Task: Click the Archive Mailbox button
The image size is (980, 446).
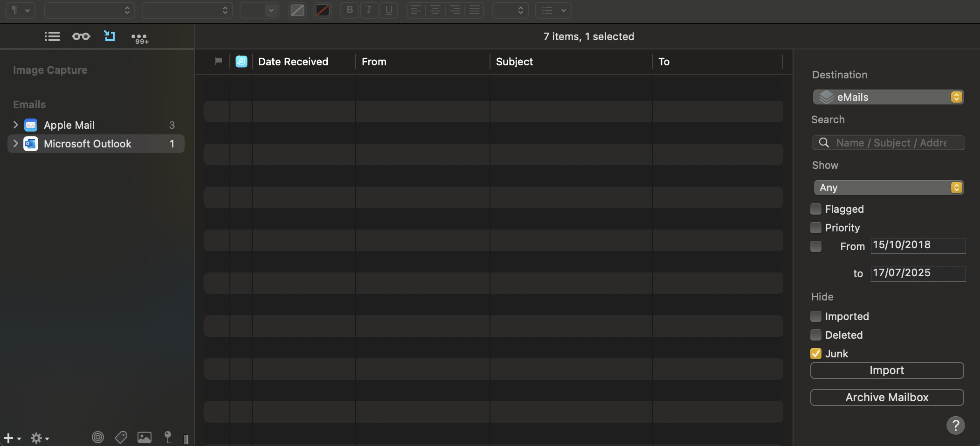Action: 887,397
